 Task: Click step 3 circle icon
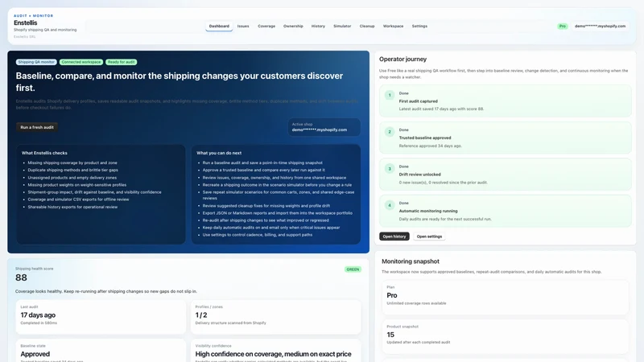(390, 169)
